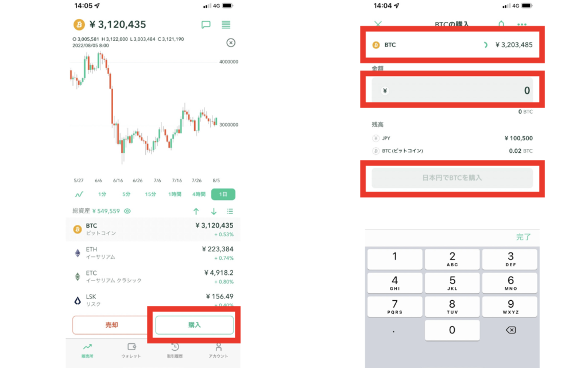
Task: Open the BTC currency selector row
Action: (452, 44)
